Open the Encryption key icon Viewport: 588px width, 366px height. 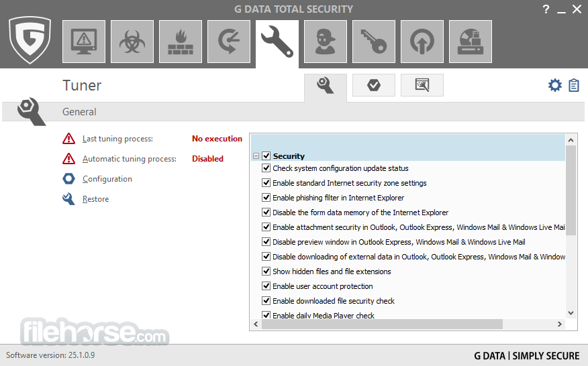click(x=374, y=42)
